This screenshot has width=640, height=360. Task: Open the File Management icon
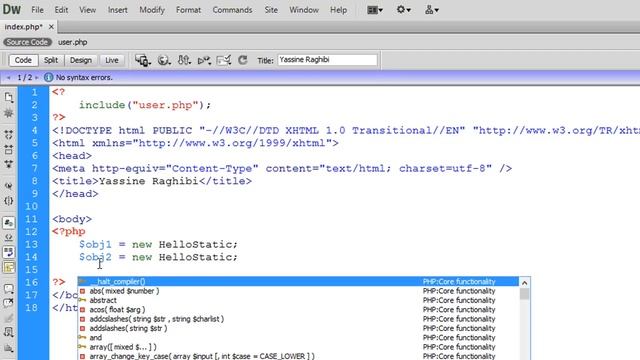[x=184, y=60]
